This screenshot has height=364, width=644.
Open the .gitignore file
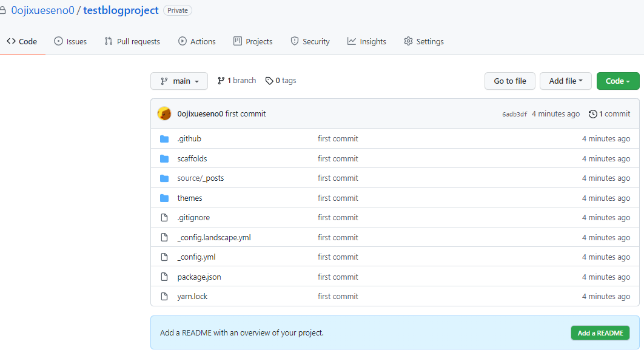point(193,217)
